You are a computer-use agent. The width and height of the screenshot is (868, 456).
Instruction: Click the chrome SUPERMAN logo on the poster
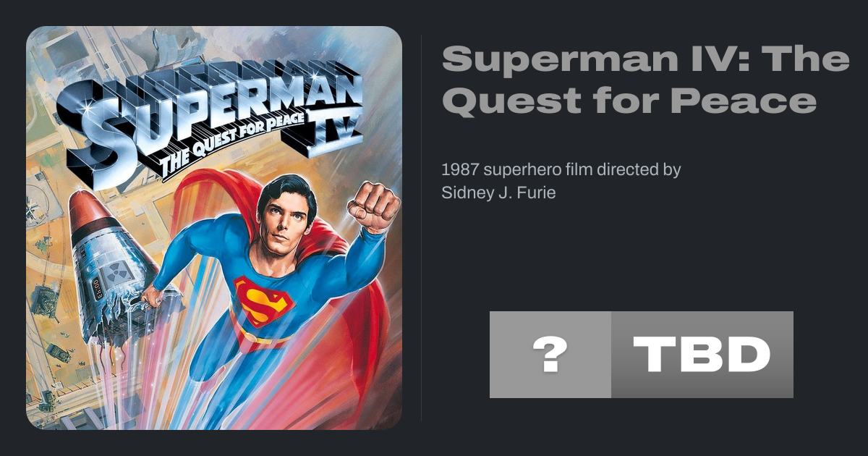217,109
